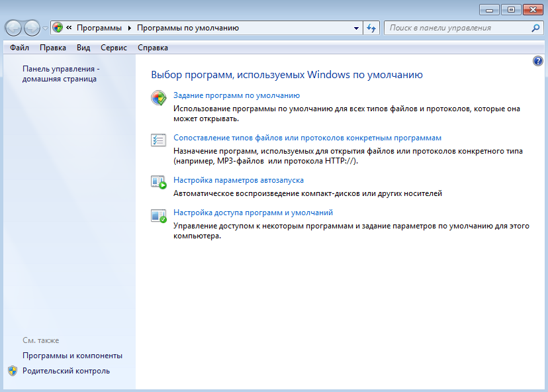Minimize the Control Panel window
Screen dimensions: 548x392
(x=489, y=10)
